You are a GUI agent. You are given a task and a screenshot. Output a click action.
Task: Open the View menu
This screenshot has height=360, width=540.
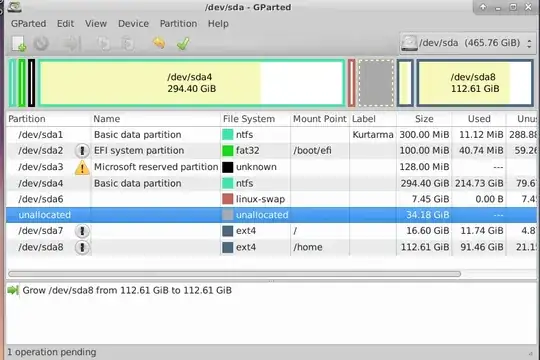[x=96, y=23]
